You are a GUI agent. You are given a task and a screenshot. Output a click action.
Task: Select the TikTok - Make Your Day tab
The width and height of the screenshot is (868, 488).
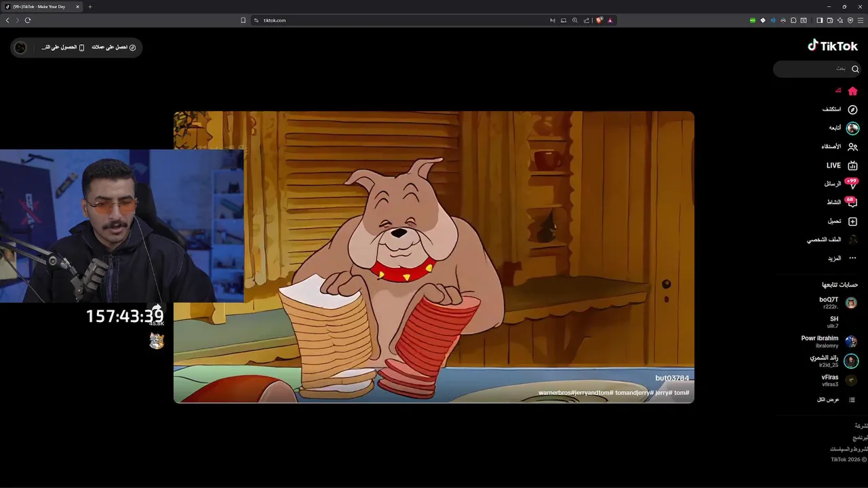pyautogui.click(x=42, y=7)
